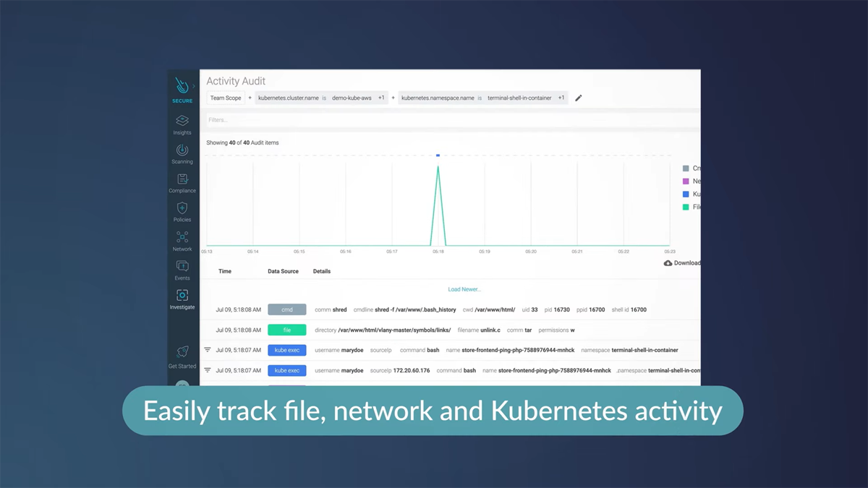Toggle the File series in the chart legend
This screenshot has width=868, height=488.
tap(686, 207)
